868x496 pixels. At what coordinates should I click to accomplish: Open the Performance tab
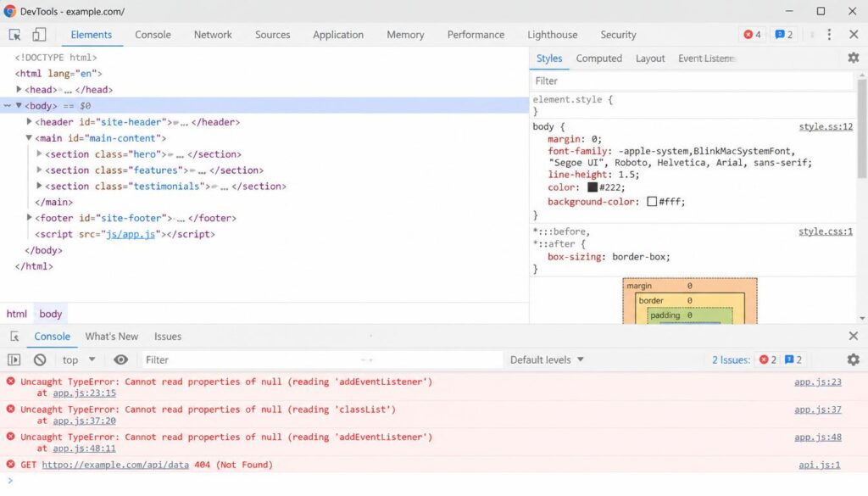[x=476, y=35]
